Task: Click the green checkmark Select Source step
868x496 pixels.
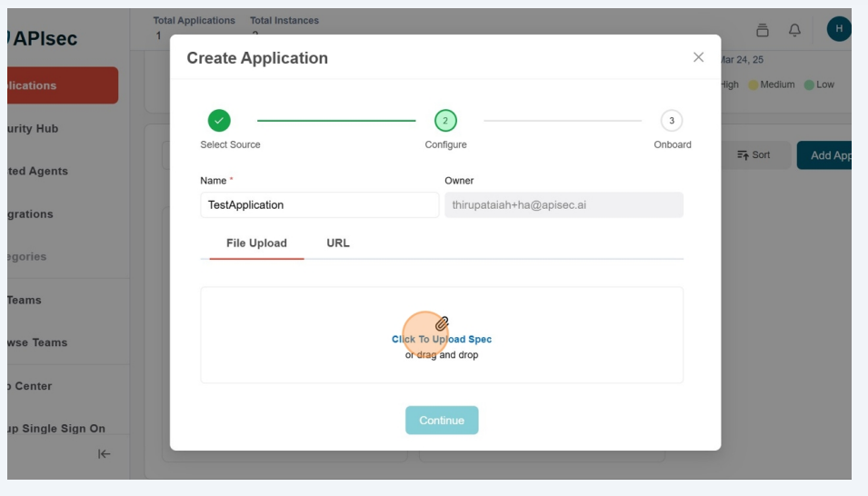Action: tap(219, 121)
